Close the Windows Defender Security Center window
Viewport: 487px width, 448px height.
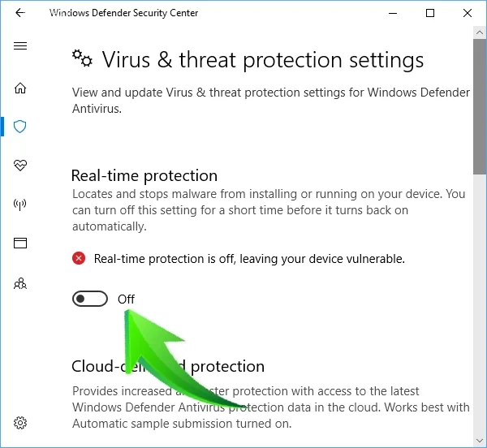468,13
